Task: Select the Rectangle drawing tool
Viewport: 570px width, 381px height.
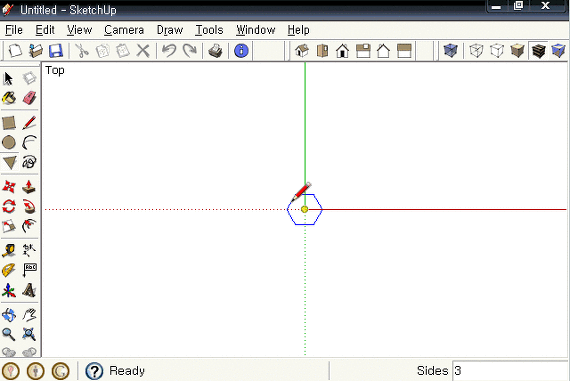Action: tap(9, 123)
